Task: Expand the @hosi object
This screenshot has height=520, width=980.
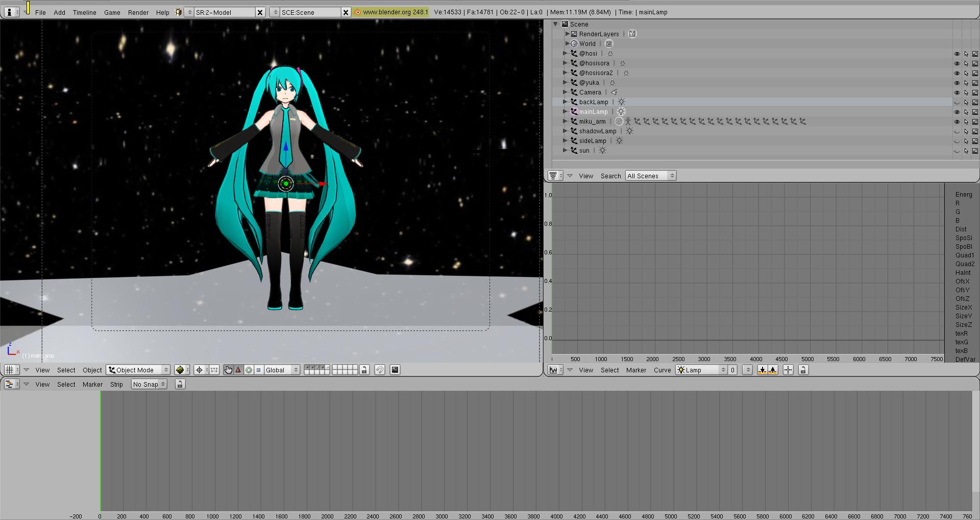Action: [565, 53]
